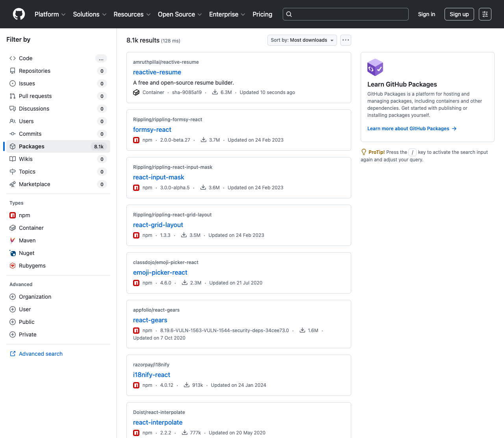Open the Sort by Most downloads dropdown

[x=302, y=40]
